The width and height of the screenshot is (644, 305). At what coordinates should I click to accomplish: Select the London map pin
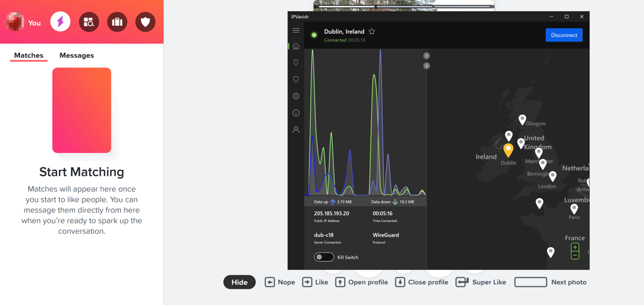(x=553, y=177)
